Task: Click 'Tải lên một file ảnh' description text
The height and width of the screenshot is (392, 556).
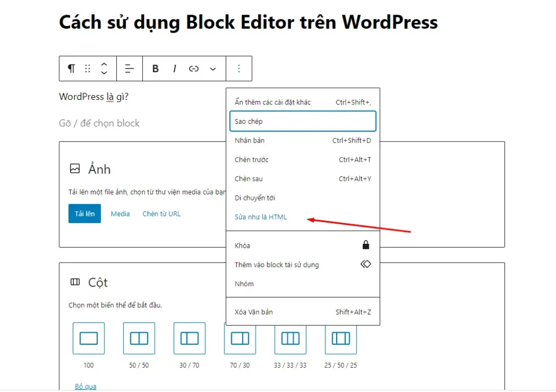Action: tap(147, 192)
